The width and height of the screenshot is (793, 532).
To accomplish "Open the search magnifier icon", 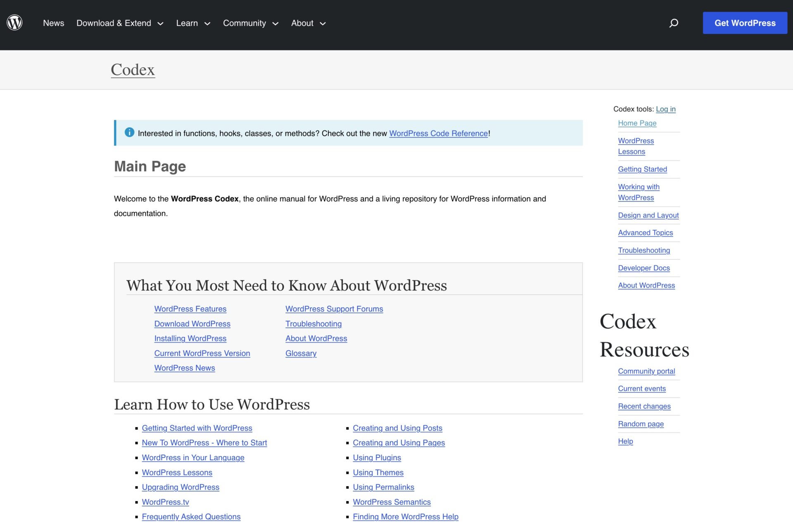I will coord(673,23).
